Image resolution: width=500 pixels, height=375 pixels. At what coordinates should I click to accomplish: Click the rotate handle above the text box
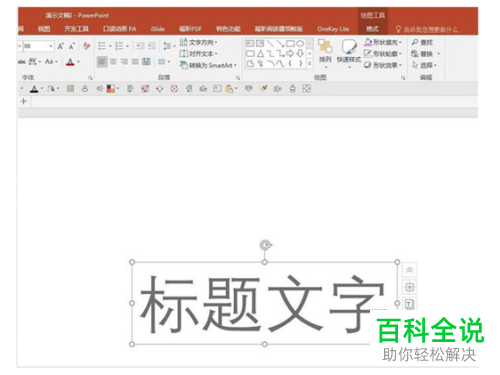pos(265,245)
